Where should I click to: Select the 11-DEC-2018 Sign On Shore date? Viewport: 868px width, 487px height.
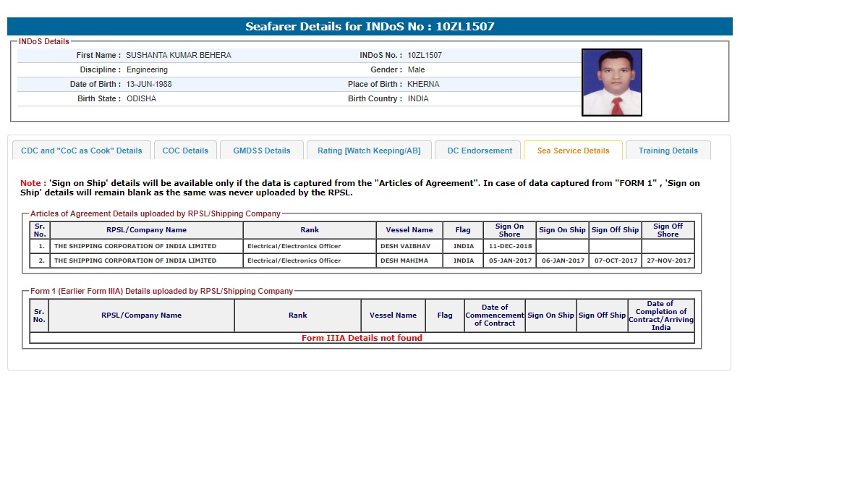point(510,246)
